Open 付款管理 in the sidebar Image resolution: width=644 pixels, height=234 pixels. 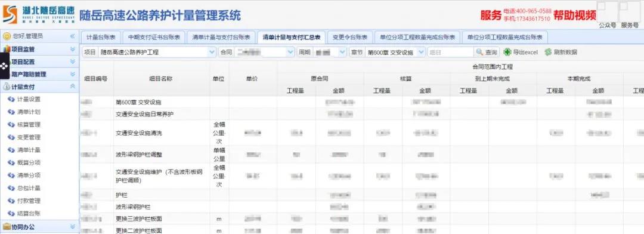(29, 201)
